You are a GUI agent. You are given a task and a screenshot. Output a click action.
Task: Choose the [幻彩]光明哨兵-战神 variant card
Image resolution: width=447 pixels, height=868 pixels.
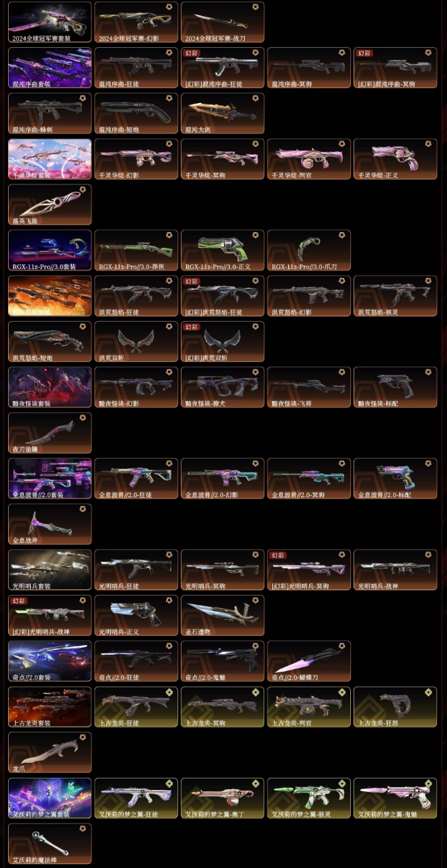click(x=50, y=616)
